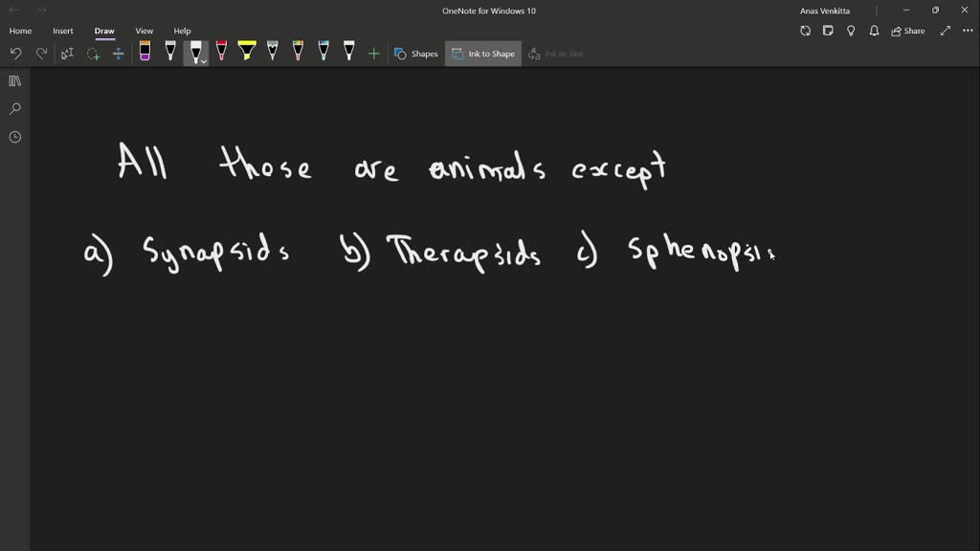Start the notebook Search
Screen dimensions: 980x551
(13, 108)
